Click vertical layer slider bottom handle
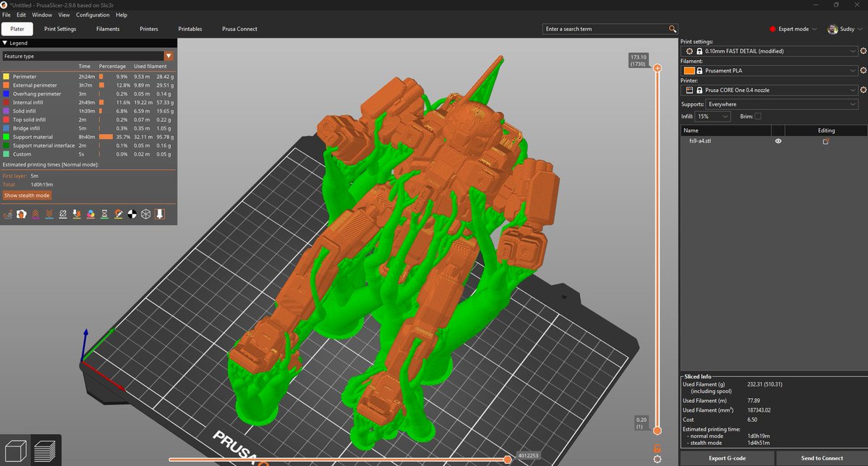 click(x=657, y=431)
